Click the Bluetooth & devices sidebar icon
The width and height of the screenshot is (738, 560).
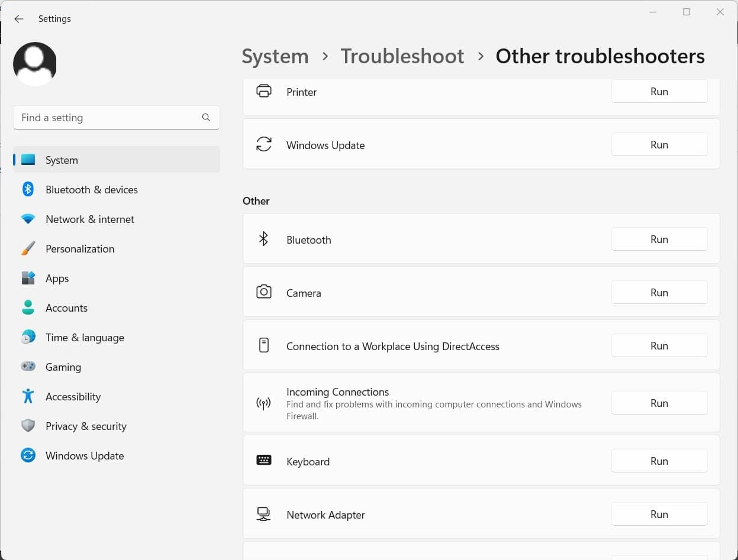(28, 189)
